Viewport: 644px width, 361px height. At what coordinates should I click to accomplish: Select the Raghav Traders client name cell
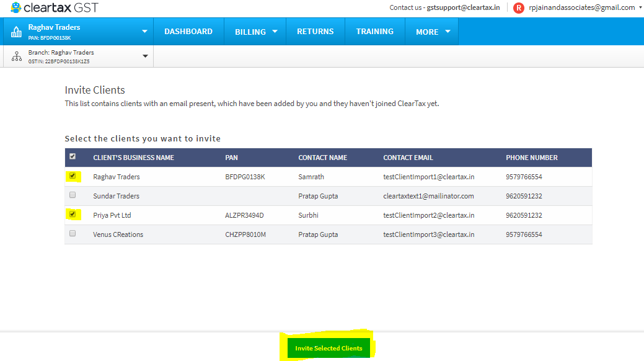tap(117, 177)
